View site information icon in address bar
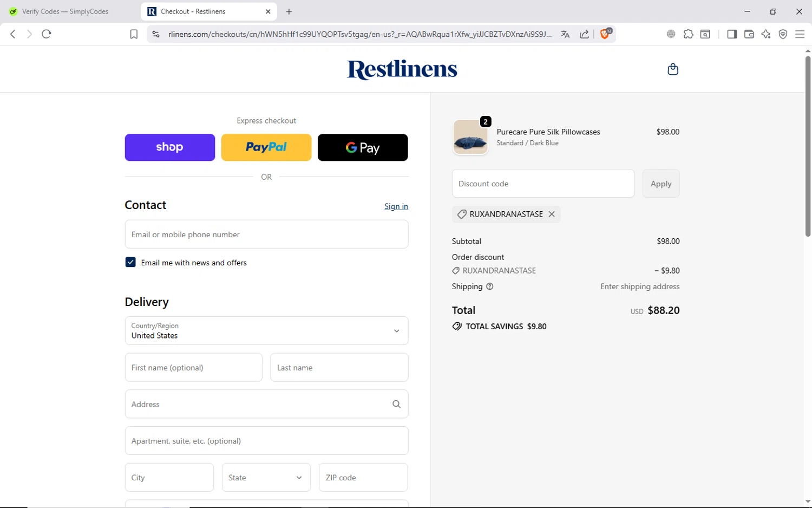Viewport: 812px width, 508px height. point(156,34)
